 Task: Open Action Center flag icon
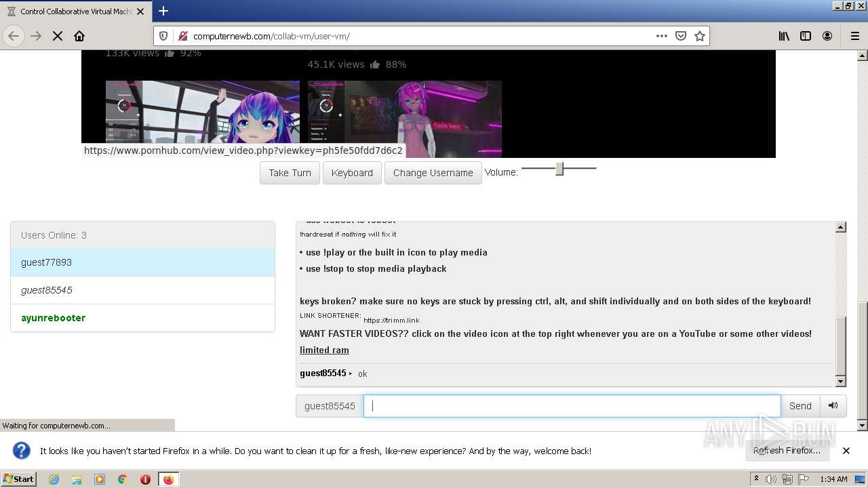[802, 479]
